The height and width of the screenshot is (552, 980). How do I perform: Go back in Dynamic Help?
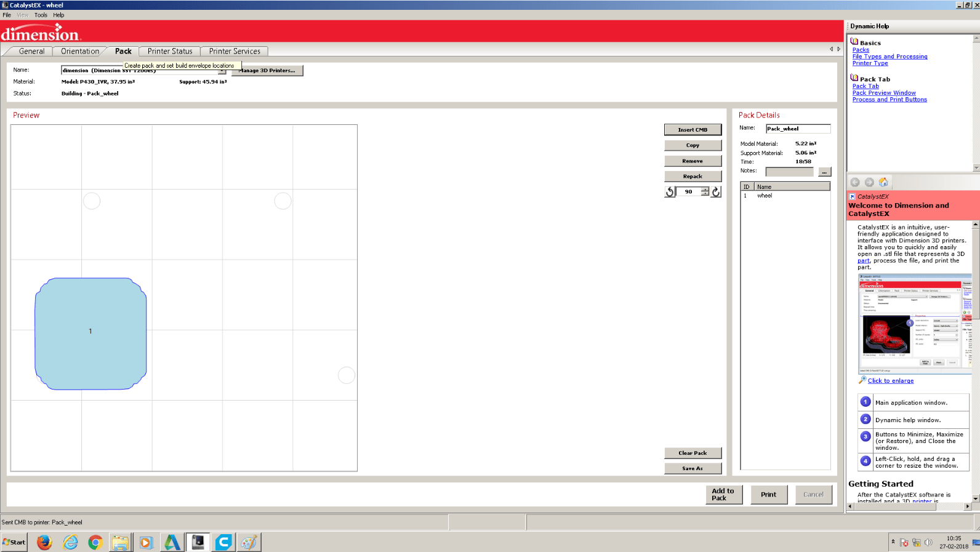point(855,182)
